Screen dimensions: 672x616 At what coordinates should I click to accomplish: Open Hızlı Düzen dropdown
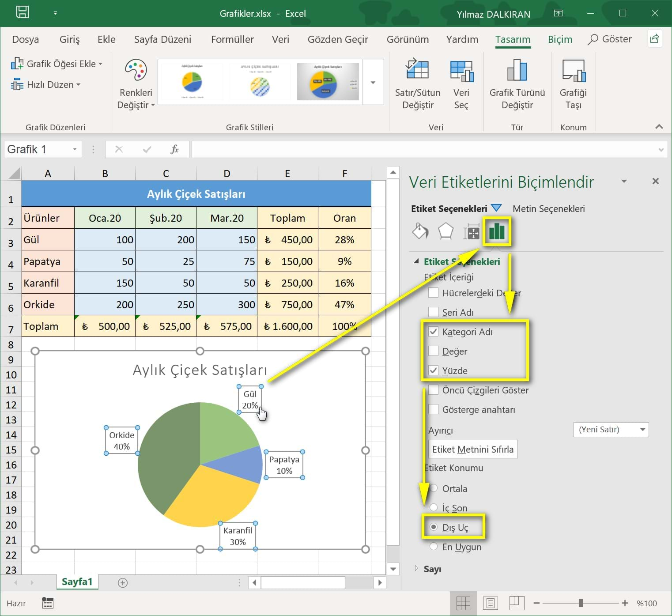coord(46,84)
